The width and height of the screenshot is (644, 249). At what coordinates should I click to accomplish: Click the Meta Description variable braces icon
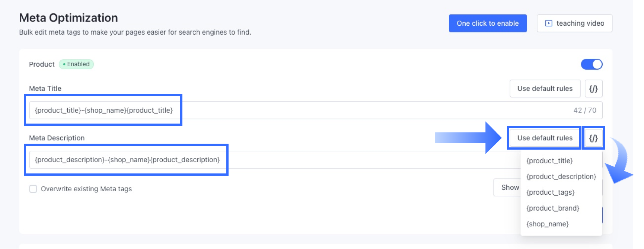[x=593, y=138]
